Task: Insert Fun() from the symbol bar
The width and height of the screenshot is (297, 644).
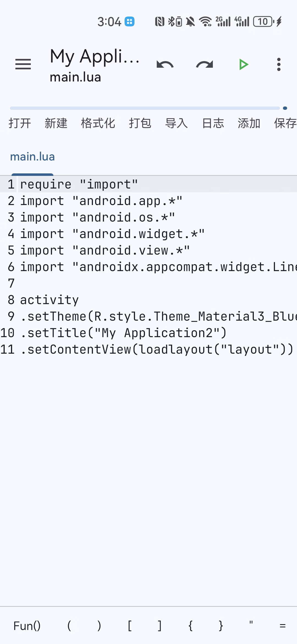Action: [x=27, y=626]
